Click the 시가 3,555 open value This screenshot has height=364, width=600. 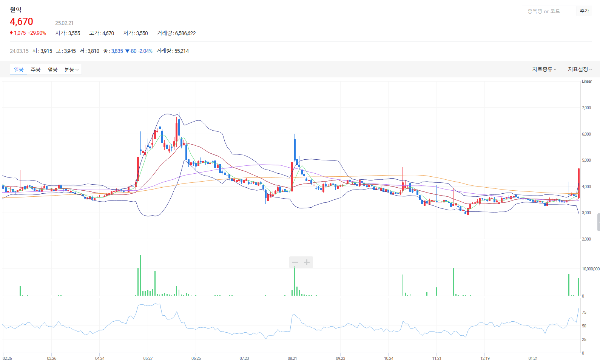68,33
